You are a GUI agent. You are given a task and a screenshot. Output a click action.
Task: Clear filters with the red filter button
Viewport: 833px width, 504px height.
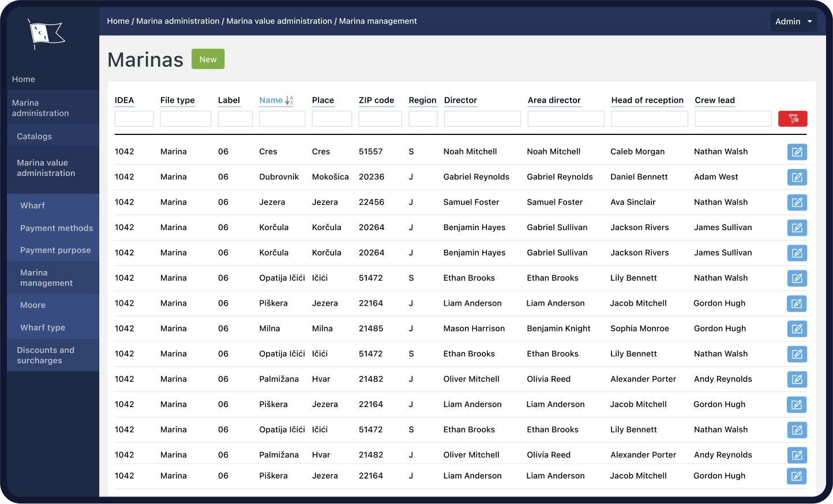793,119
